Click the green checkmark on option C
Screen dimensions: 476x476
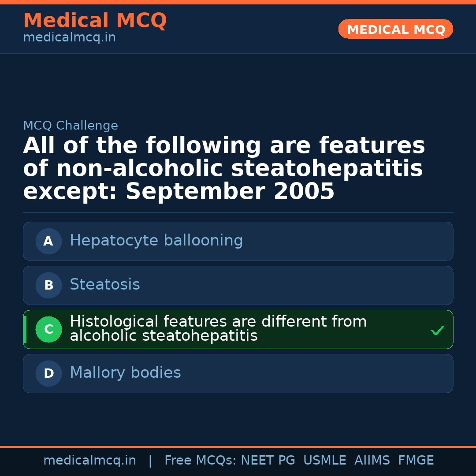coord(437,330)
